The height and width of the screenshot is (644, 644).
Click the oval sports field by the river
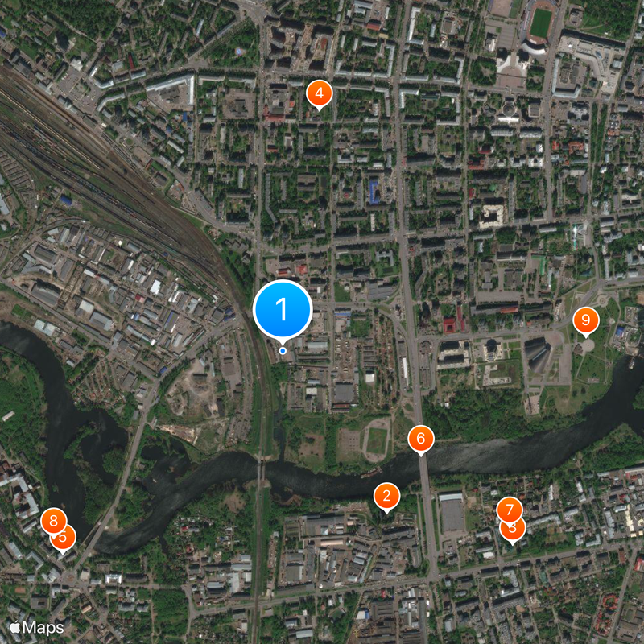[377, 440]
